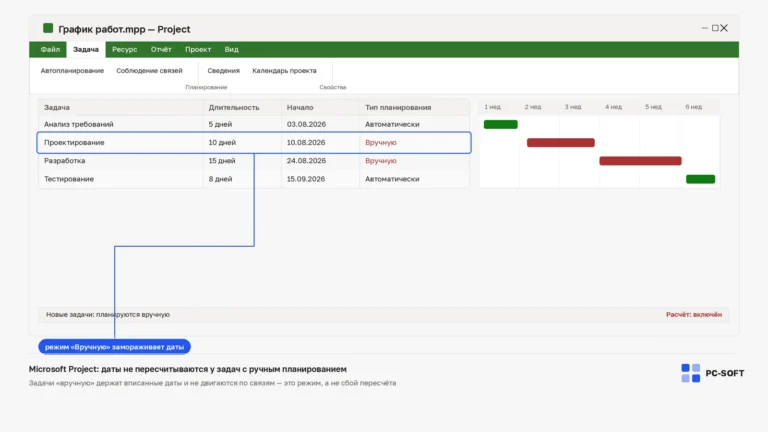Select the red Gantt bar for Разработка
Screen dimensions: 768x432
(640, 161)
